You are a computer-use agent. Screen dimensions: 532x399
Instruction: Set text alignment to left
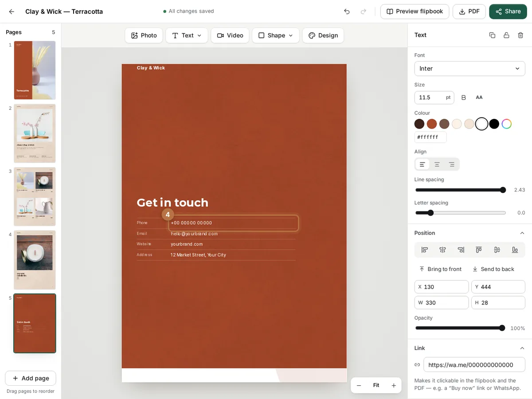(x=422, y=164)
